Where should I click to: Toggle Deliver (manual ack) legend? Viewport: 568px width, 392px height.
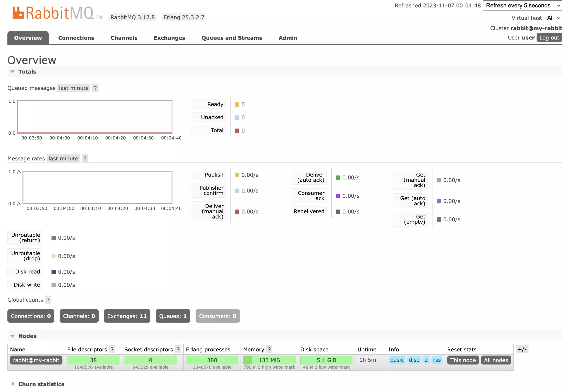point(208,211)
